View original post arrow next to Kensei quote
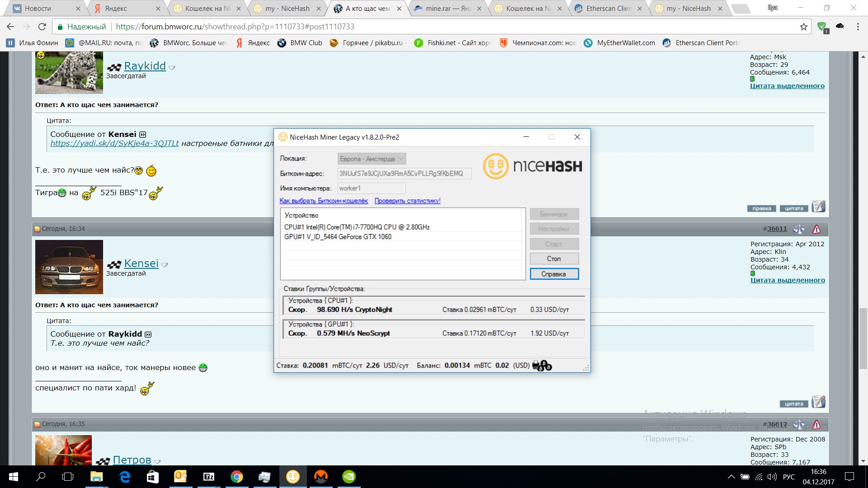The height and width of the screenshot is (488, 868). tap(143, 135)
